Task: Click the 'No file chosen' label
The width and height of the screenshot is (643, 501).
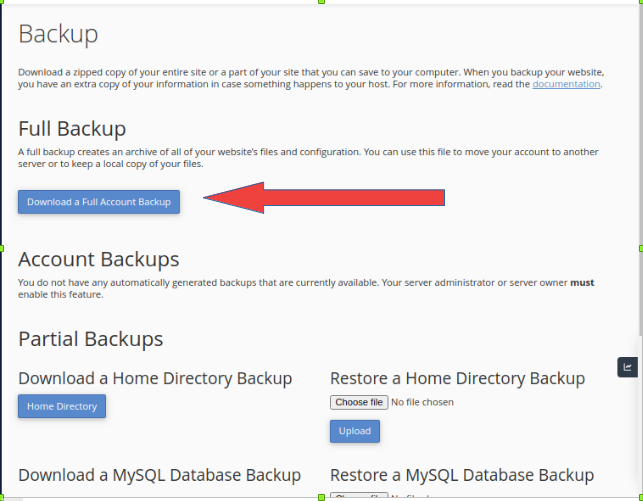Action: (x=423, y=402)
